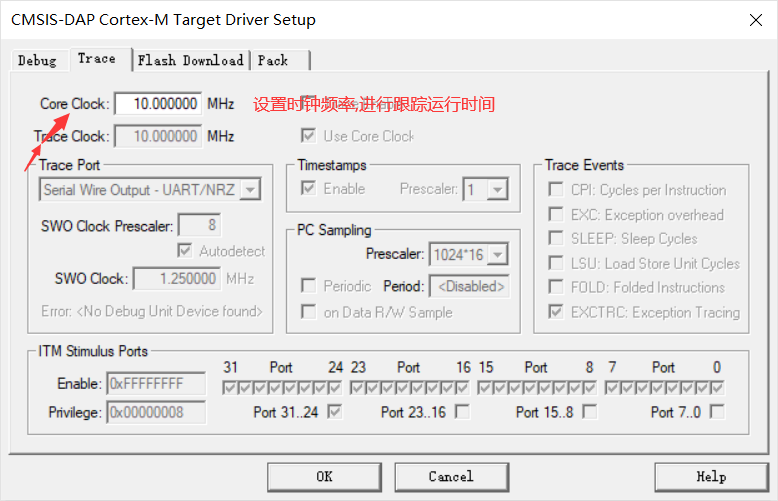The image size is (778, 501).
Task: Toggle Timestamps Enable checkbox
Action: click(x=308, y=188)
